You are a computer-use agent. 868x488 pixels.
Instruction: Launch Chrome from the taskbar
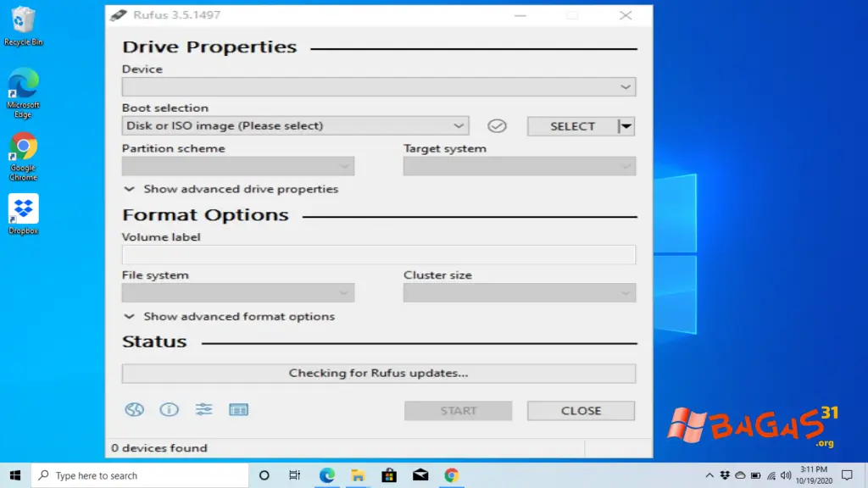coord(451,475)
